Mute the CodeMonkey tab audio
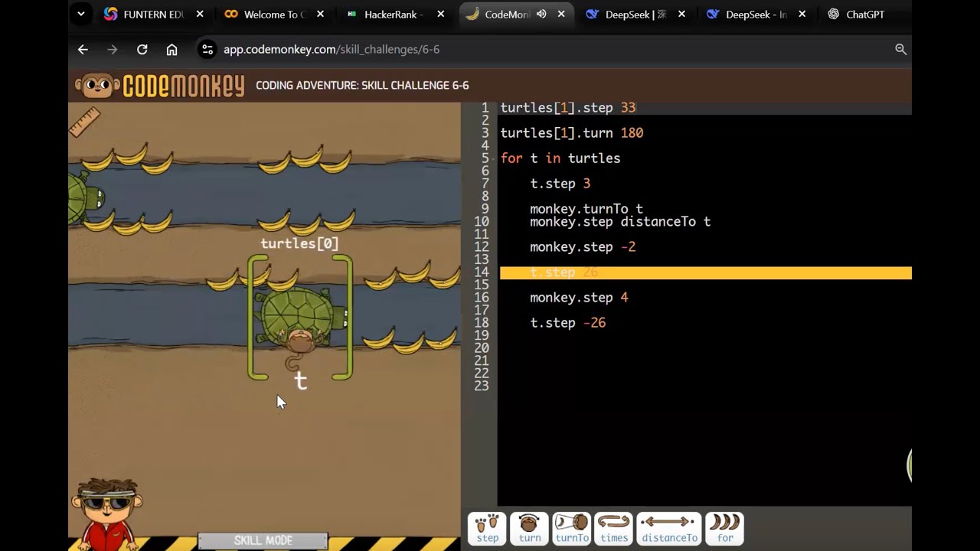Image resolution: width=980 pixels, height=551 pixels. pos(541,14)
